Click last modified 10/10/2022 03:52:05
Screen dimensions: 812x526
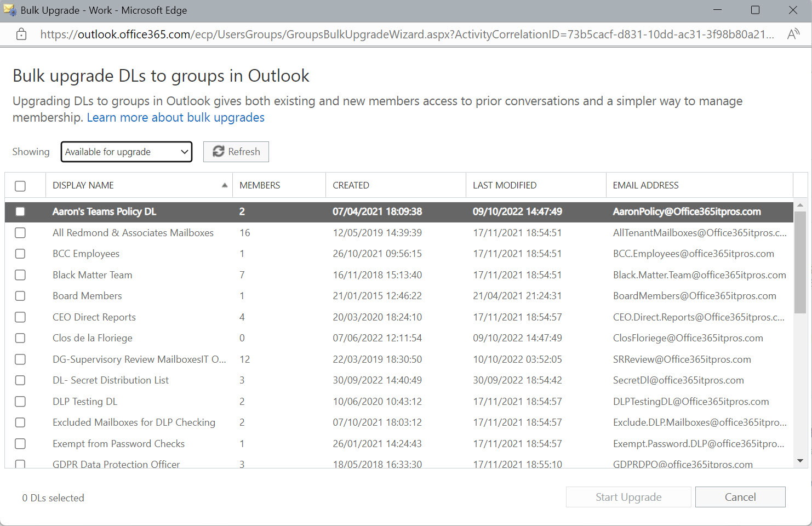(x=517, y=359)
